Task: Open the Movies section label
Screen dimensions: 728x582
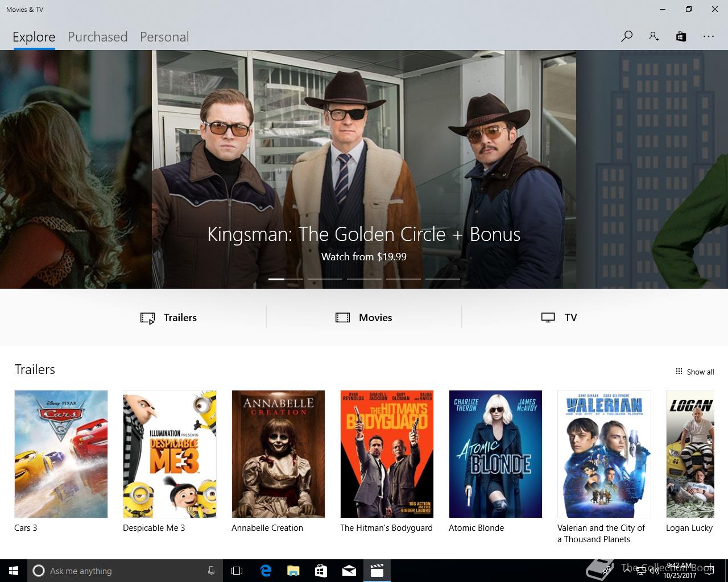Action: (x=375, y=318)
